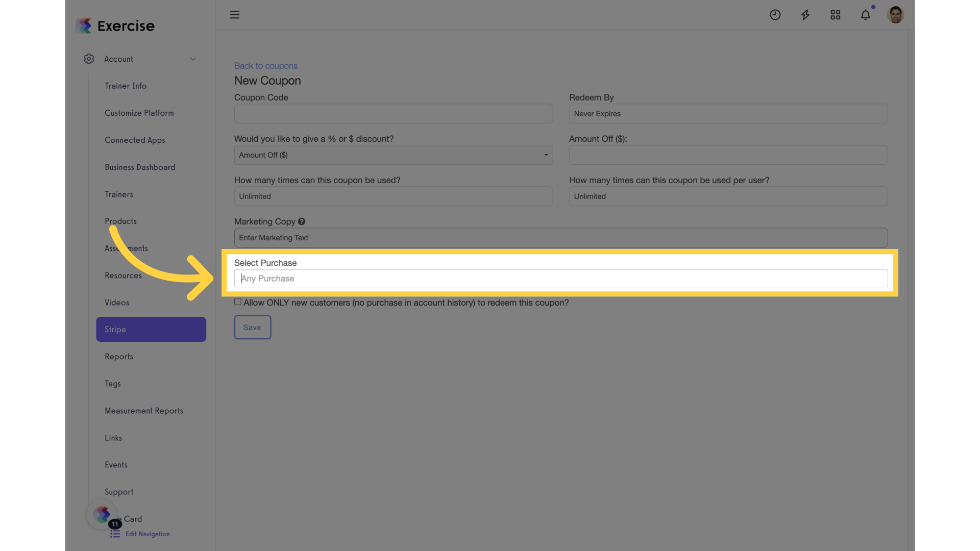Collapse the Account section chevron
Screen dimensions: 980x551
[193, 59]
